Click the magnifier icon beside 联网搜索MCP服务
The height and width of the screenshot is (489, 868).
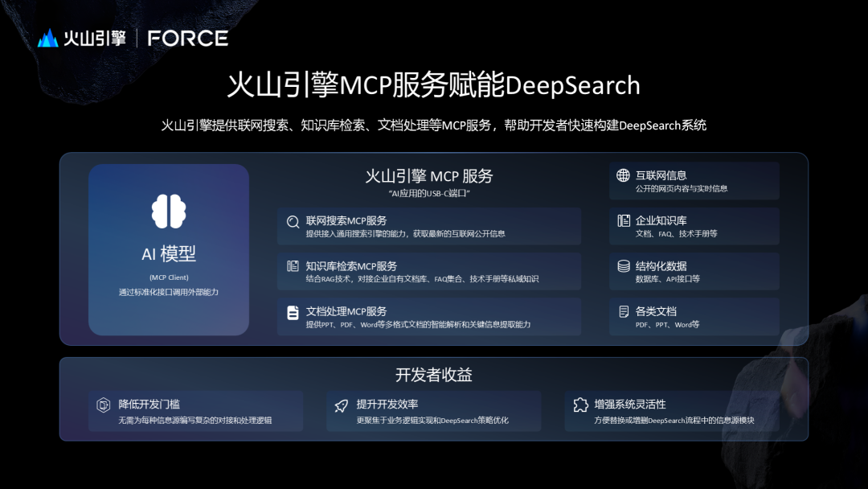293,222
